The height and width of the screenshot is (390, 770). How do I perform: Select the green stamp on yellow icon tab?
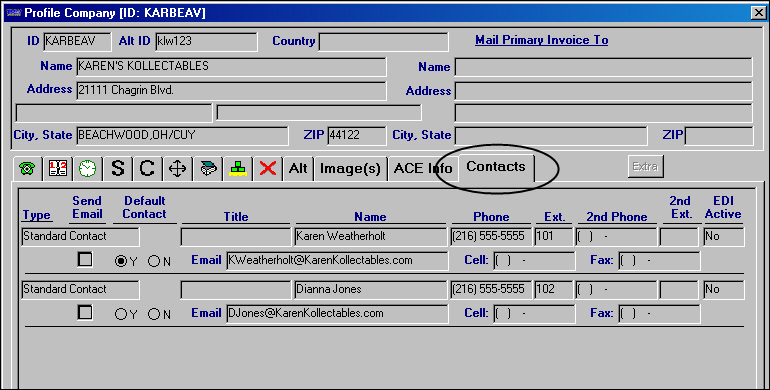[x=238, y=168]
